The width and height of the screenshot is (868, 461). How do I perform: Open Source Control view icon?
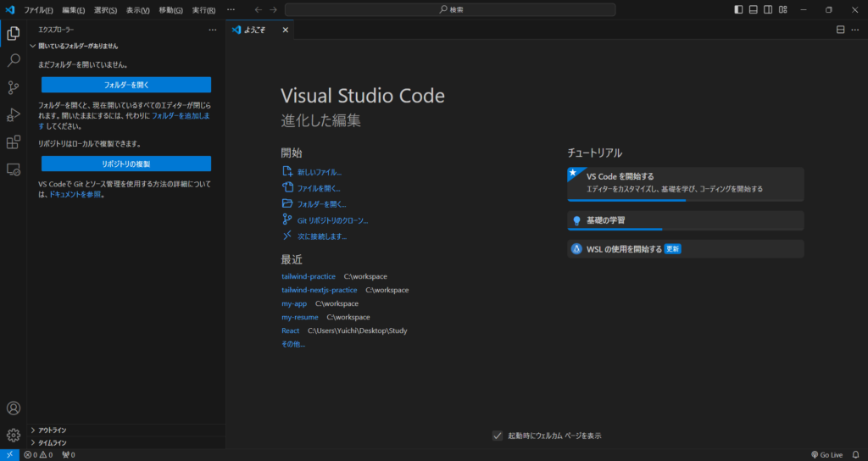click(14, 87)
